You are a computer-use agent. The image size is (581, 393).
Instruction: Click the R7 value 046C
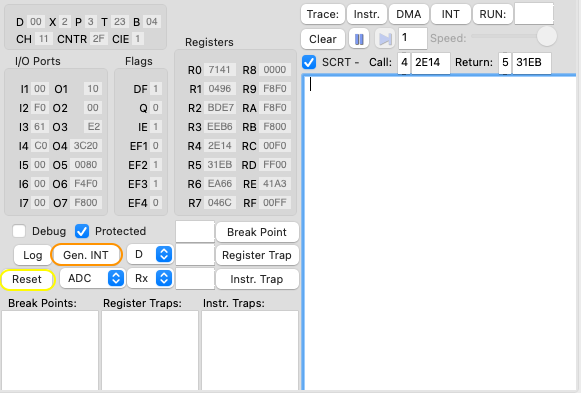pyautogui.click(x=220, y=203)
